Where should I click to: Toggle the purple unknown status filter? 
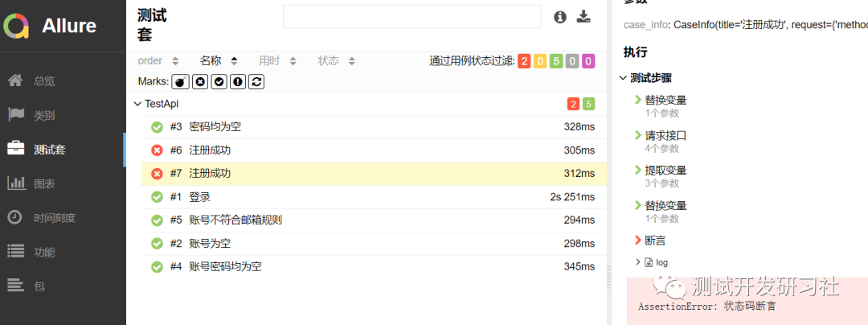pyautogui.click(x=588, y=61)
